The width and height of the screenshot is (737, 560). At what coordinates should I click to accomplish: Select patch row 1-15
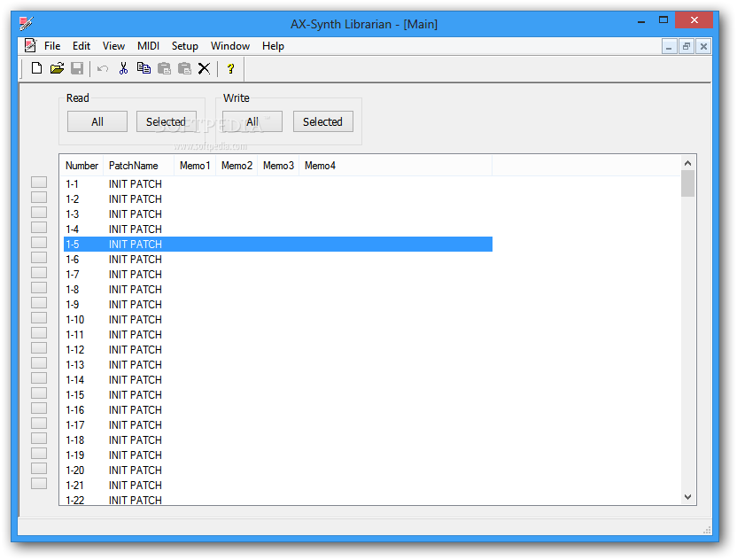click(x=278, y=394)
